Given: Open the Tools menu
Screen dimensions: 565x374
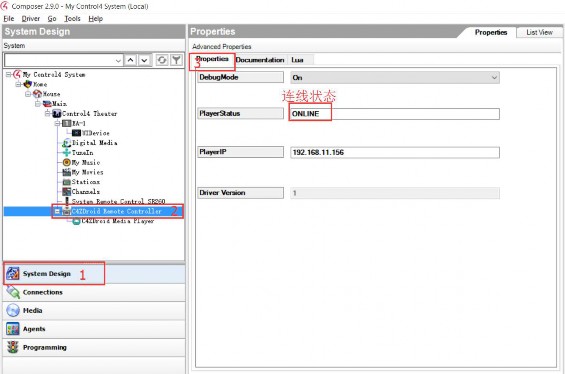Looking at the screenshot, I should [72, 18].
